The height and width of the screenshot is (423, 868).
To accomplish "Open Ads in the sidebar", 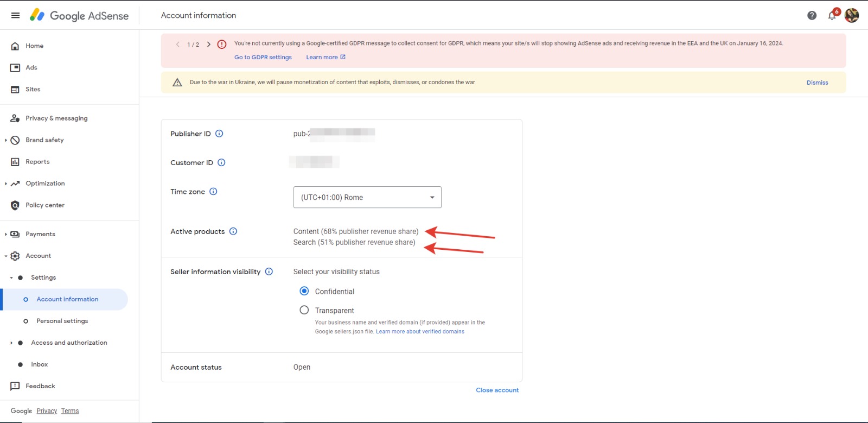I will (31, 68).
